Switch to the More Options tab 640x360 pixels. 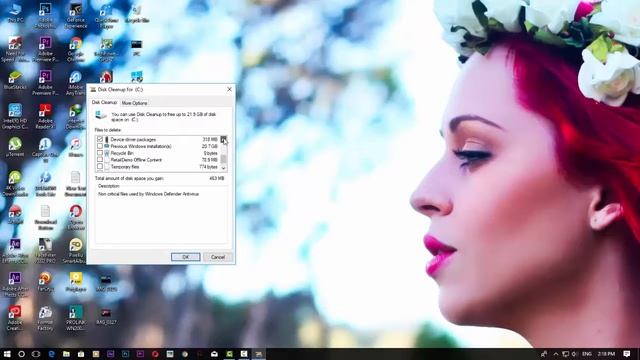click(x=134, y=103)
